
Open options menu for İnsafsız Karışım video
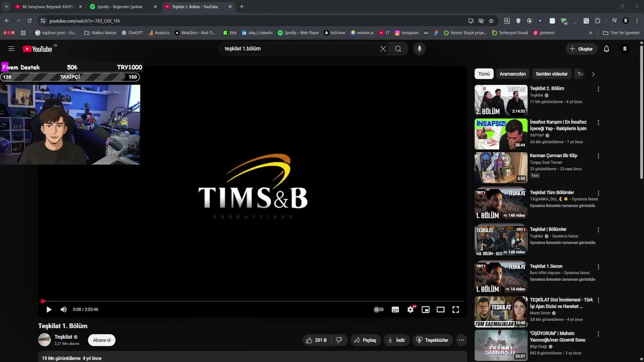(598, 123)
